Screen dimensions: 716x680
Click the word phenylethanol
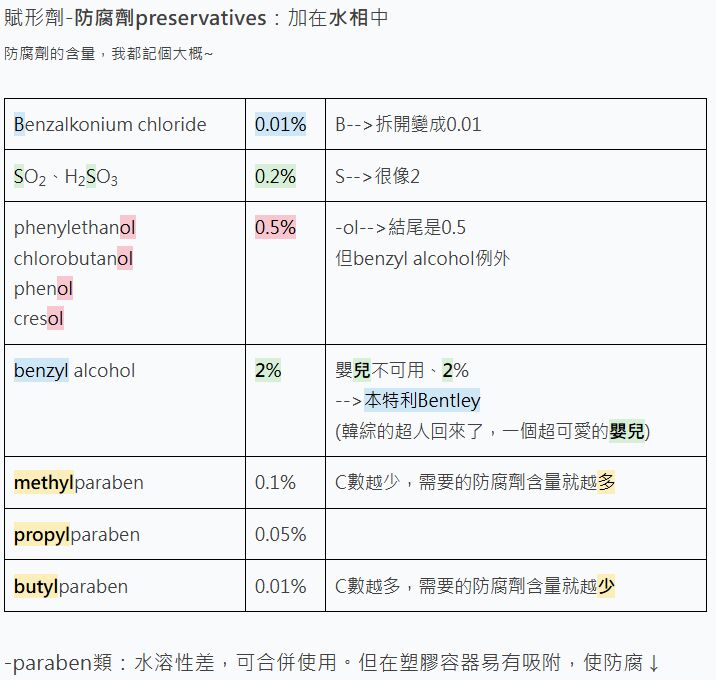75,228
